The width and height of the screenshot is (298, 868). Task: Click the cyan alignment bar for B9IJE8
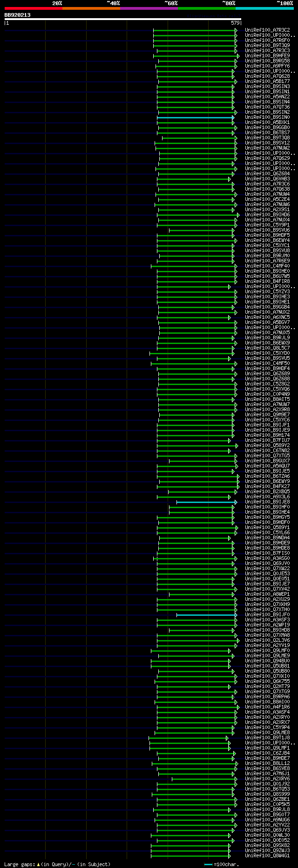click(206, 502)
